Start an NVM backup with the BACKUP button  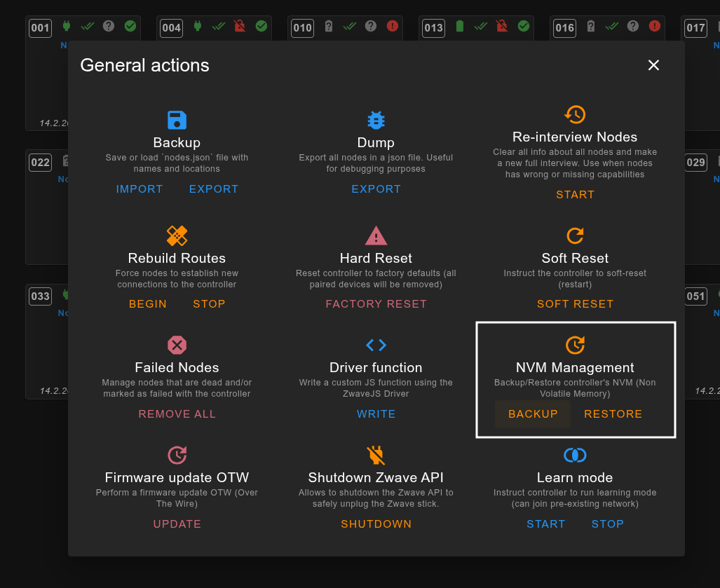[x=532, y=413]
